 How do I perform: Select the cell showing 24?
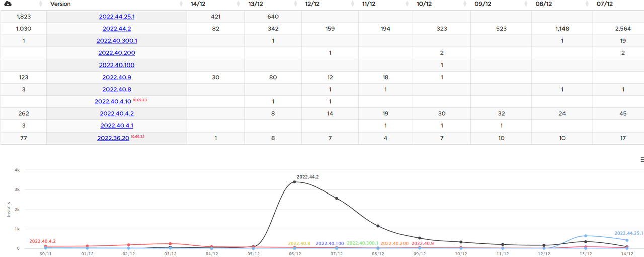pos(562,113)
